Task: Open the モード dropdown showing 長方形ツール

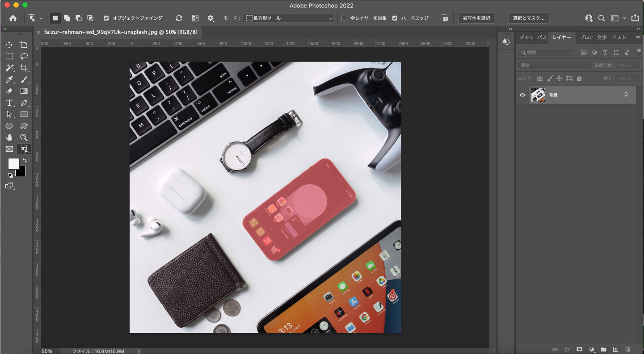Action: click(289, 18)
